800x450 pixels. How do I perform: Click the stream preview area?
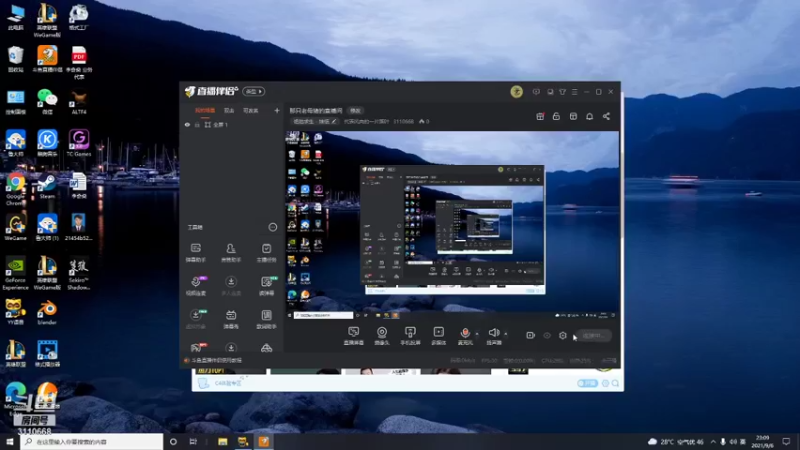point(452,226)
